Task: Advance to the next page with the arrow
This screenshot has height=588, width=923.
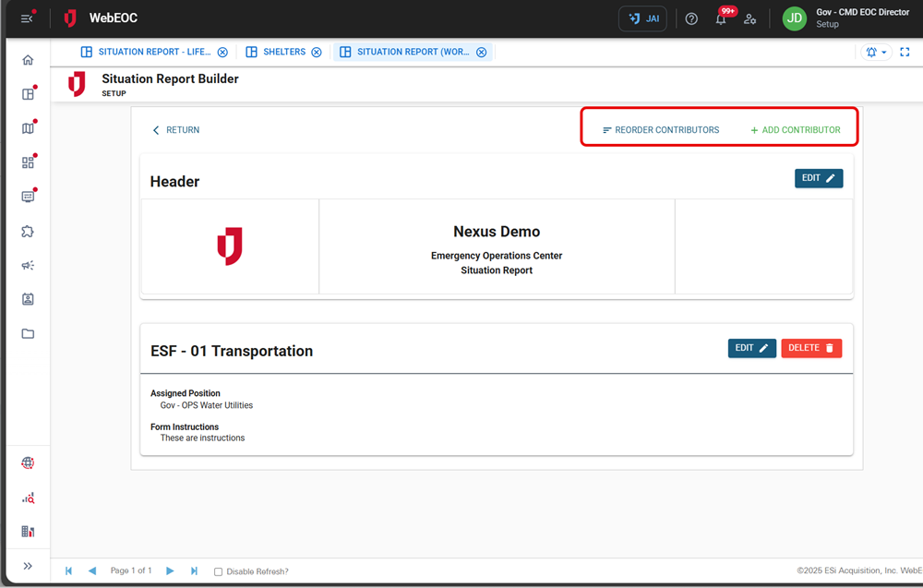Action: [x=170, y=570]
